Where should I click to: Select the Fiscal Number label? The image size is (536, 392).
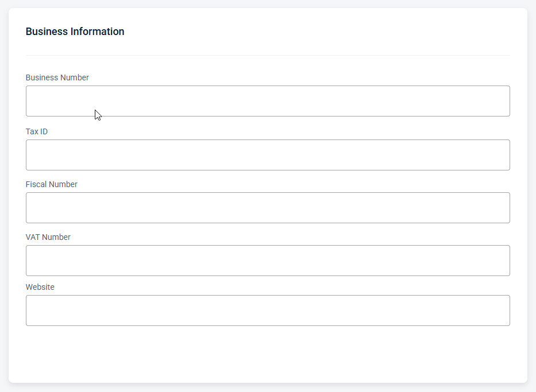[x=51, y=184]
